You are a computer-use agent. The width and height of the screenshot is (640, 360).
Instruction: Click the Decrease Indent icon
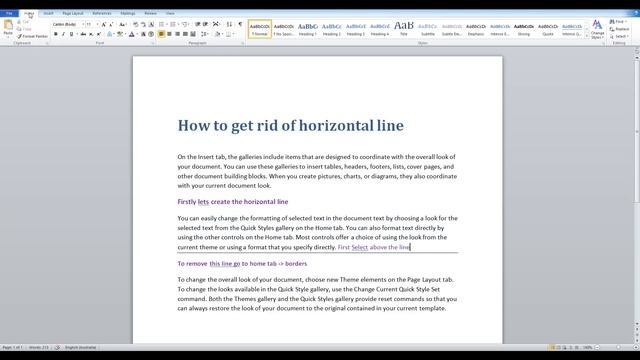click(x=198, y=24)
